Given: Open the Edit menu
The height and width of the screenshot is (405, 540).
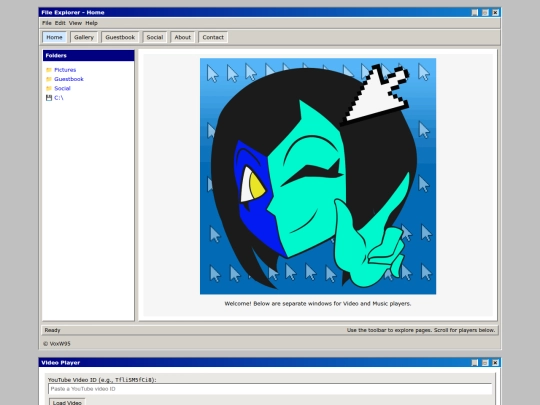Looking at the screenshot, I should pyautogui.click(x=60, y=23).
